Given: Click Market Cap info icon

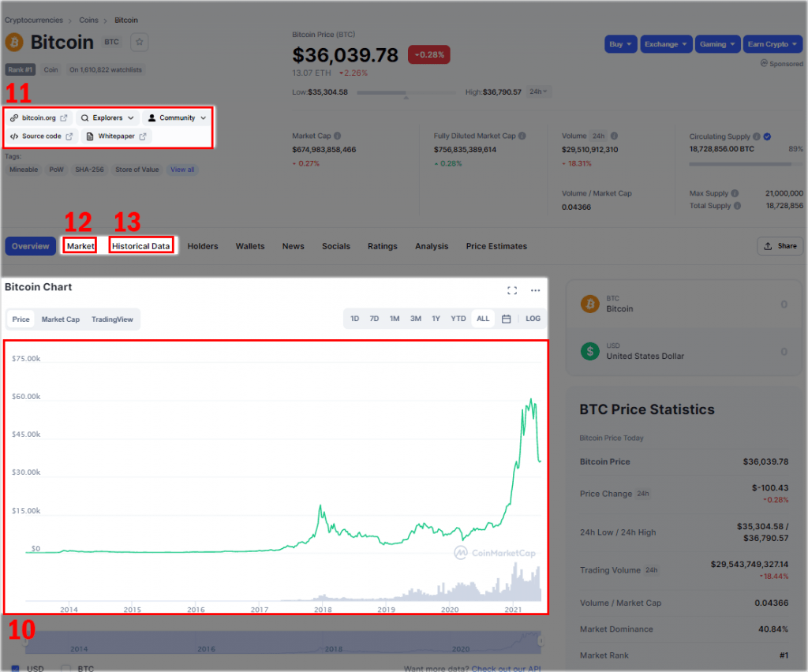Looking at the screenshot, I should (x=338, y=136).
